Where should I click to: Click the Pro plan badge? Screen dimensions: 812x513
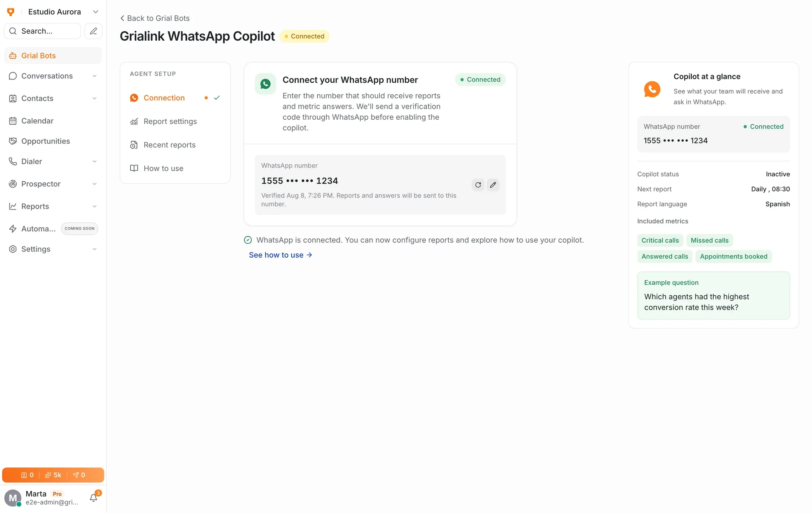(57, 494)
